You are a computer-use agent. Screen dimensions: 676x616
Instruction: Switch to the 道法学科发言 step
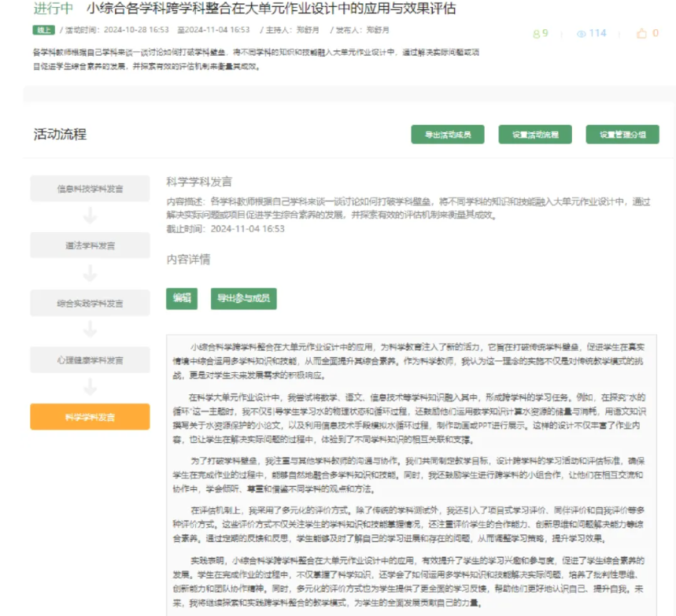[90, 245]
